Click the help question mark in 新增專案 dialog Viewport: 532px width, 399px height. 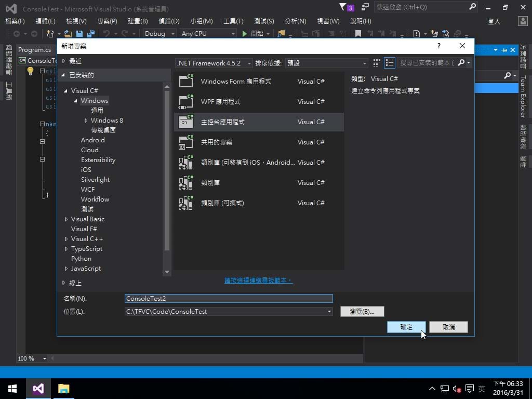[439, 46]
